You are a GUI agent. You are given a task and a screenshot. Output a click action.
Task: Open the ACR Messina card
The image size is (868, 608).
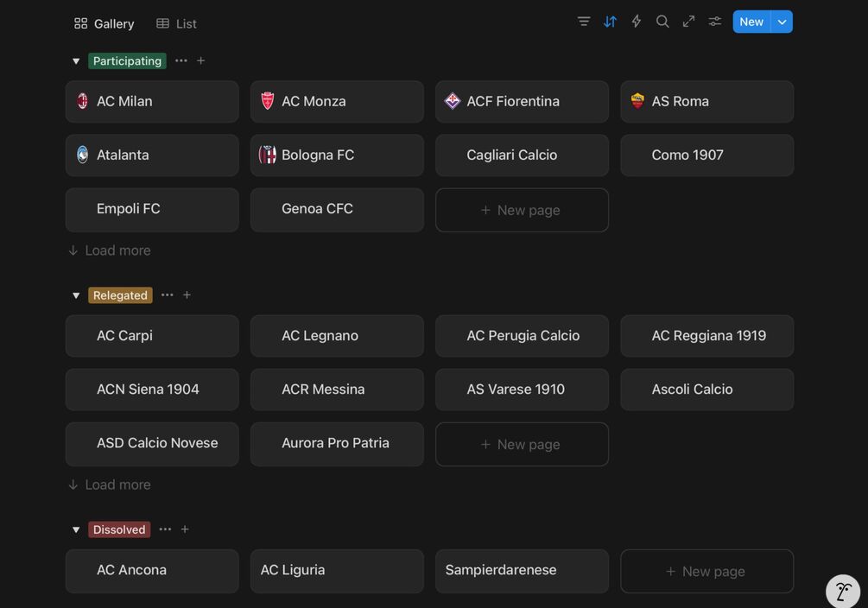click(x=337, y=389)
